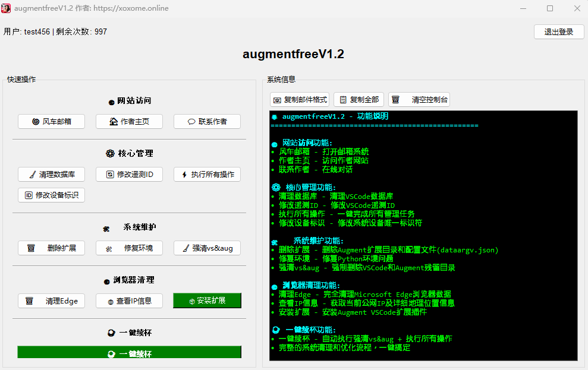This screenshot has width=588, height=370.
Task: Copy everything with the 复制全部 button
Action: point(359,100)
